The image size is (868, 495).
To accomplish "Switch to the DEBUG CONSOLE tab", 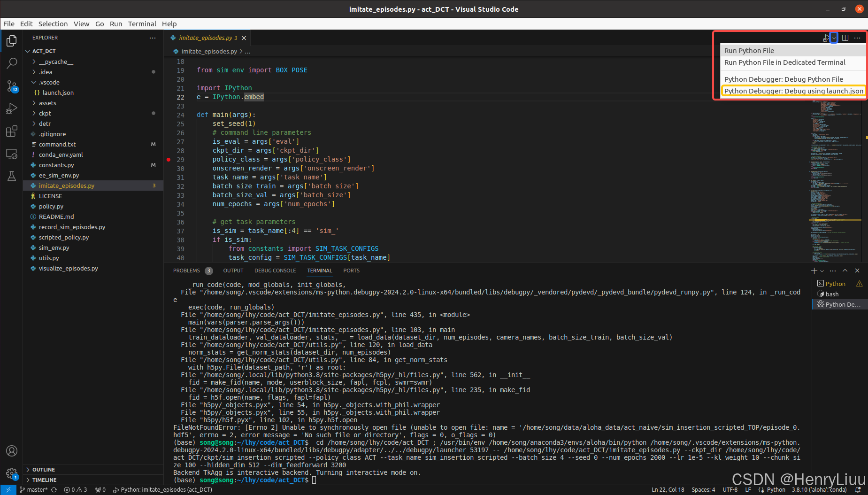I will [275, 271].
